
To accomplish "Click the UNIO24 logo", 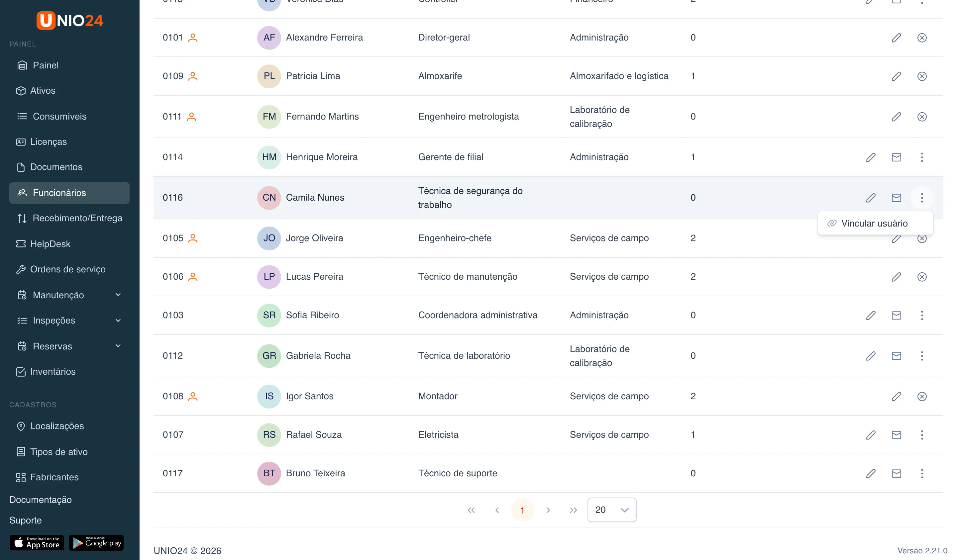I will [69, 20].
